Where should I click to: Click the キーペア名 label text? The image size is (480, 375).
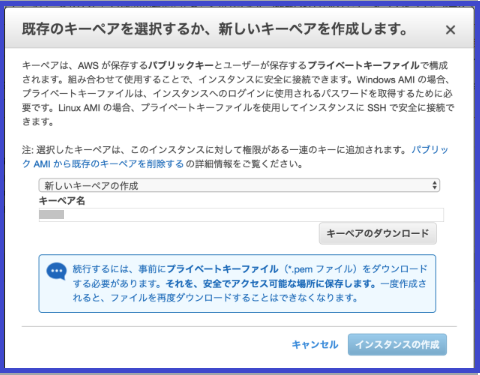click(x=62, y=201)
